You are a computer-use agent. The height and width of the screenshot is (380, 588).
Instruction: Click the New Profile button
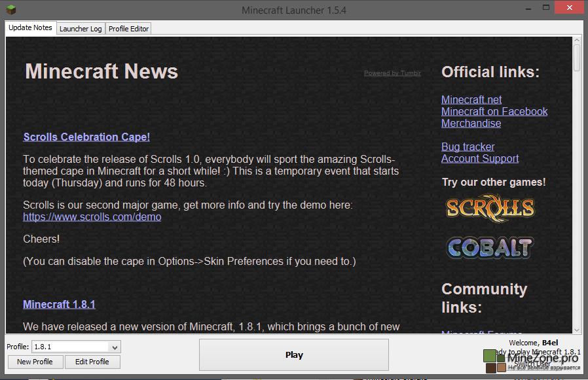tap(35, 362)
